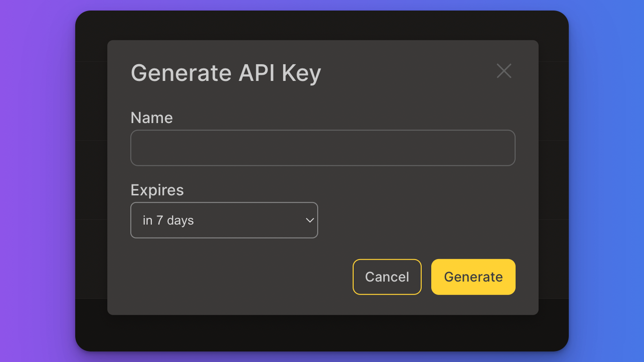Click the Expires label text
Screen dimensions: 644x362
[157, 190]
